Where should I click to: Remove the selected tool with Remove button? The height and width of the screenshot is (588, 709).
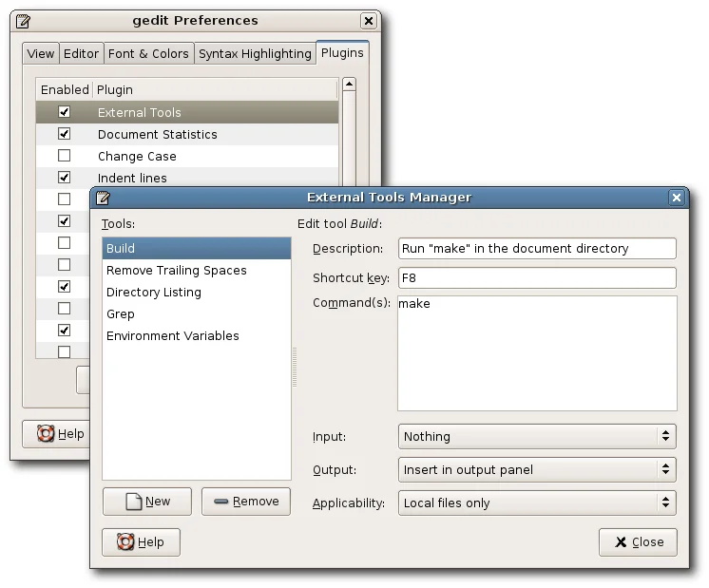pyautogui.click(x=246, y=502)
